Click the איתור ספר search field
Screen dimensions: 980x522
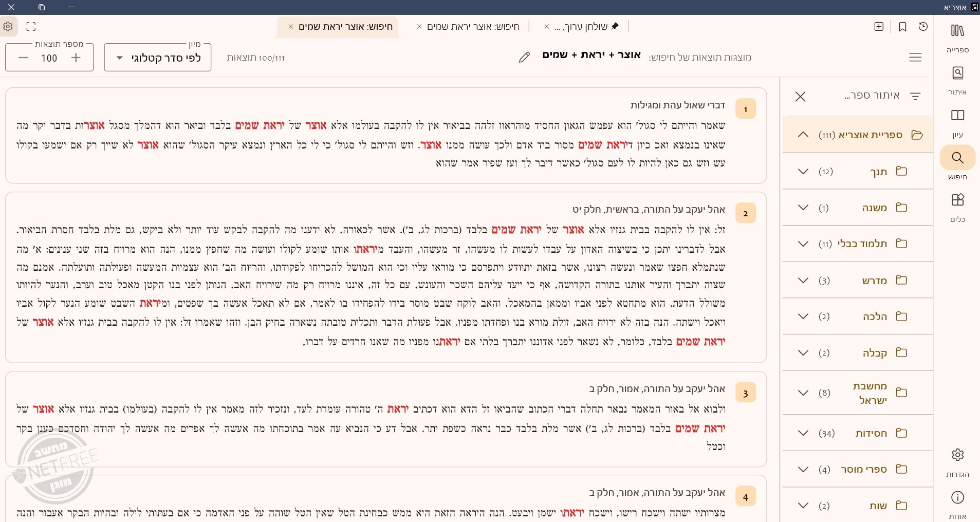pyautogui.click(x=863, y=96)
